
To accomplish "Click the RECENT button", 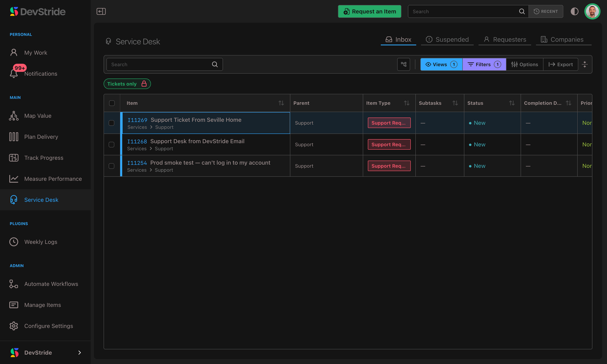I will [546, 11].
